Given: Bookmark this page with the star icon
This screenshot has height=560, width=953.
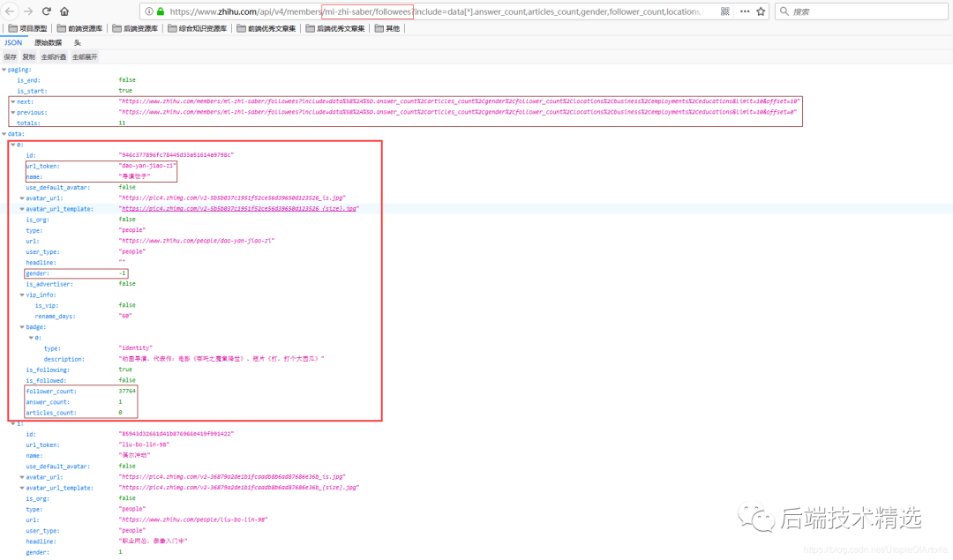Looking at the screenshot, I should 761,11.
